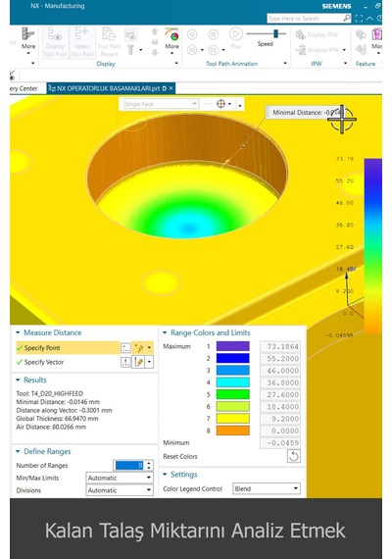Click the snap point crosshair icon in selection bar

pos(220,104)
